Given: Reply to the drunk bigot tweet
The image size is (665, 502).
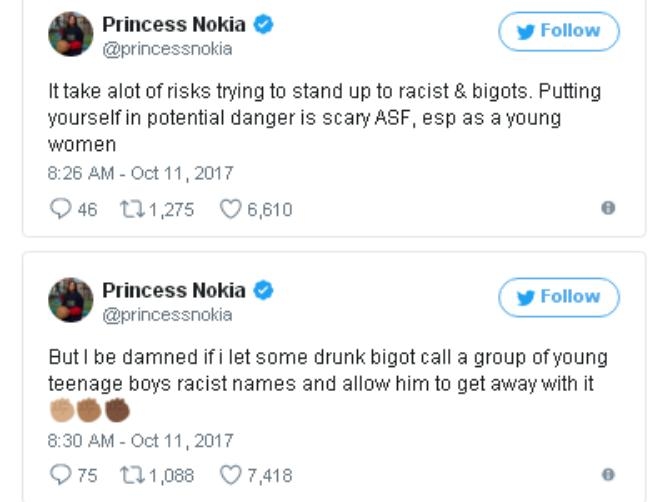Looking at the screenshot, I should tap(59, 475).
